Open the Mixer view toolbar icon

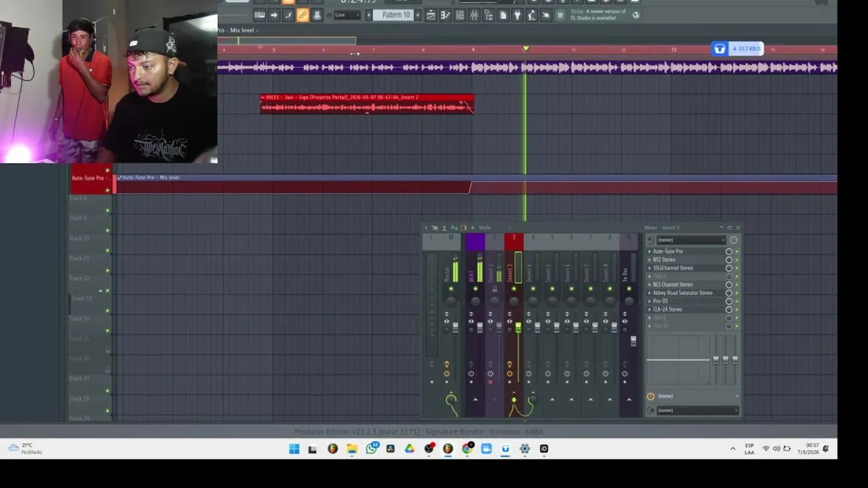point(474,15)
